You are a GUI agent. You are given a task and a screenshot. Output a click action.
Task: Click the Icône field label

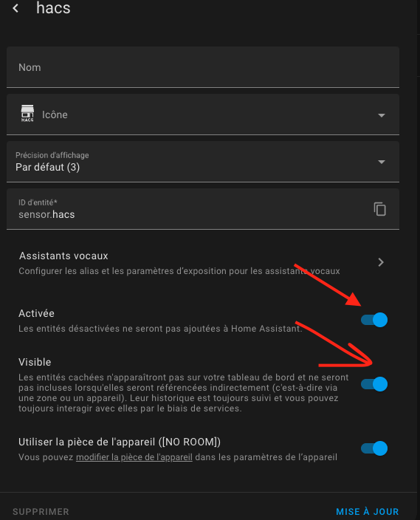pos(55,114)
